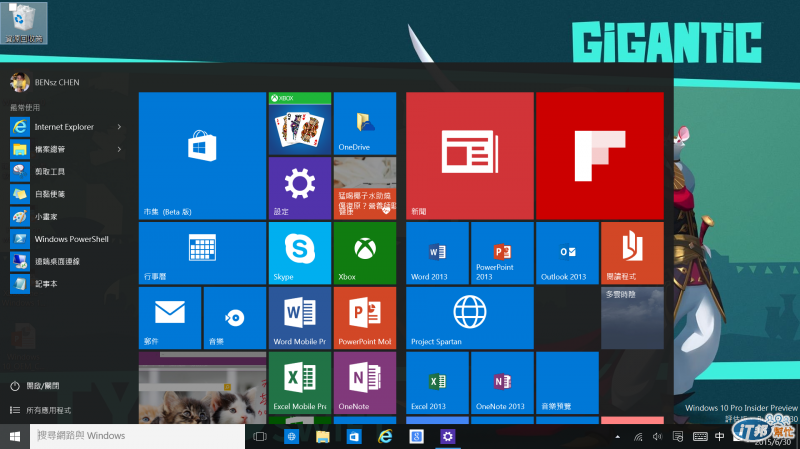Screen dimensions: 800x449
Task: Open the food news live tile
Action: point(365,188)
